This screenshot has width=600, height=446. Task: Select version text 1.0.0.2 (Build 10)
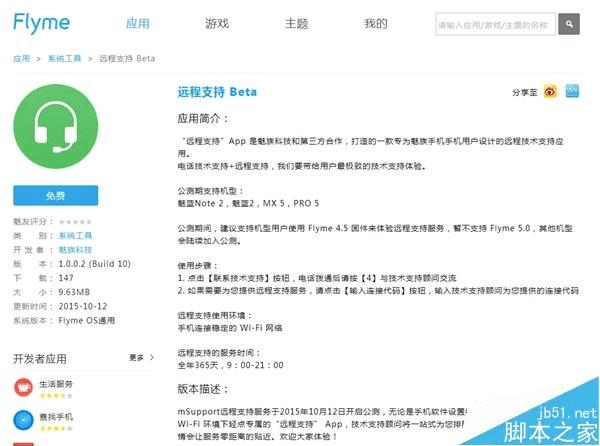[x=95, y=264]
